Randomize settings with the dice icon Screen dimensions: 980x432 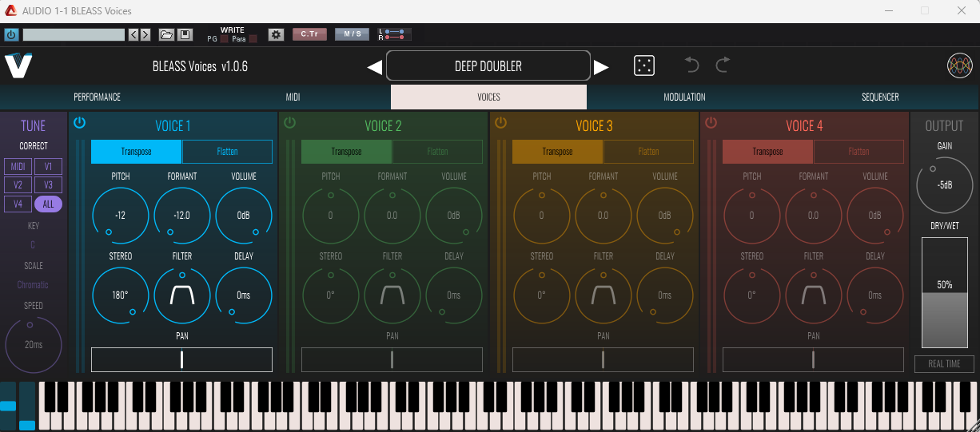point(644,65)
